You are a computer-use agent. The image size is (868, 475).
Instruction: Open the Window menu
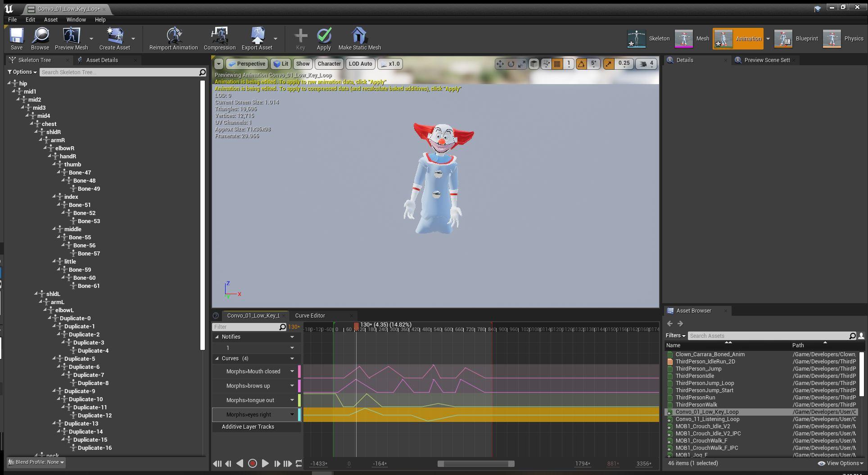(x=76, y=20)
